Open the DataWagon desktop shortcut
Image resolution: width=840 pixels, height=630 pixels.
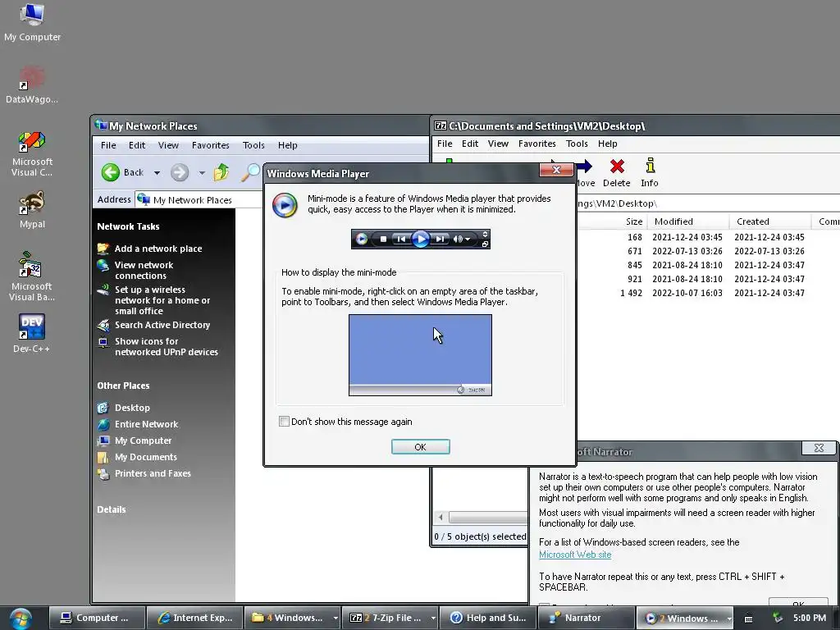tap(32, 84)
